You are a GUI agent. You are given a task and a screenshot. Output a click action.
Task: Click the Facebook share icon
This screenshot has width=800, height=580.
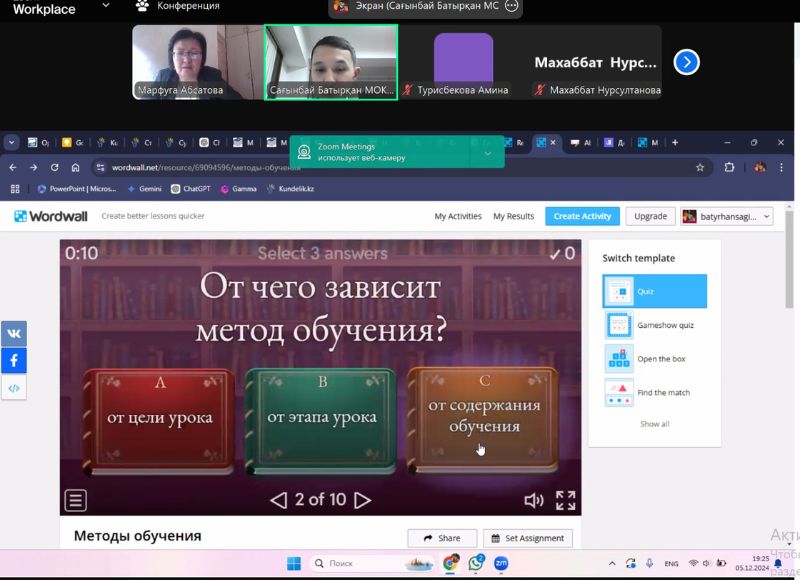[14, 361]
